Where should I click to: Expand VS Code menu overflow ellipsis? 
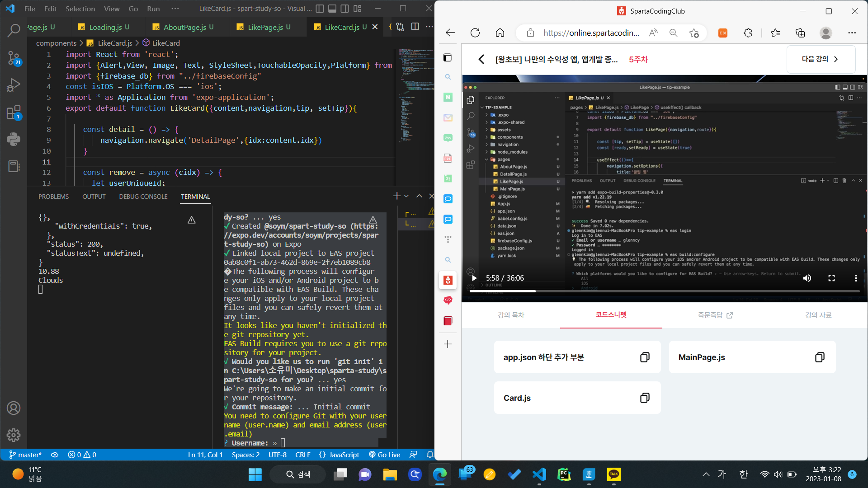click(x=175, y=9)
